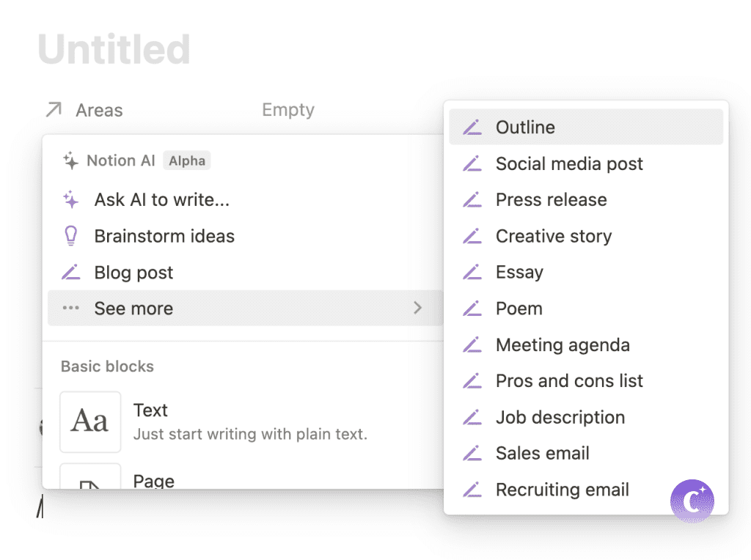Click the pencil icon next to Blog post
This screenshot has height=560, width=751.
pyautogui.click(x=71, y=273)
